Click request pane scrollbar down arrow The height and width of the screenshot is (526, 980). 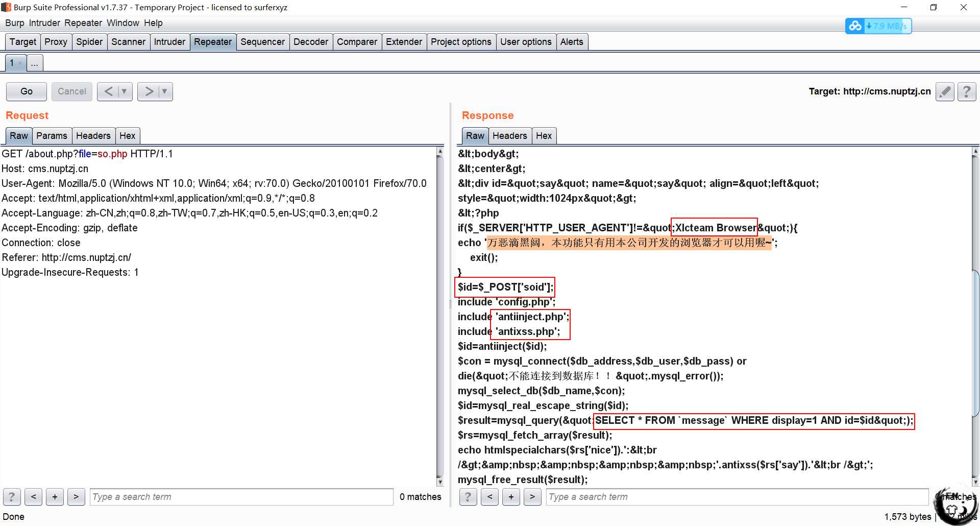click(440, 482)
